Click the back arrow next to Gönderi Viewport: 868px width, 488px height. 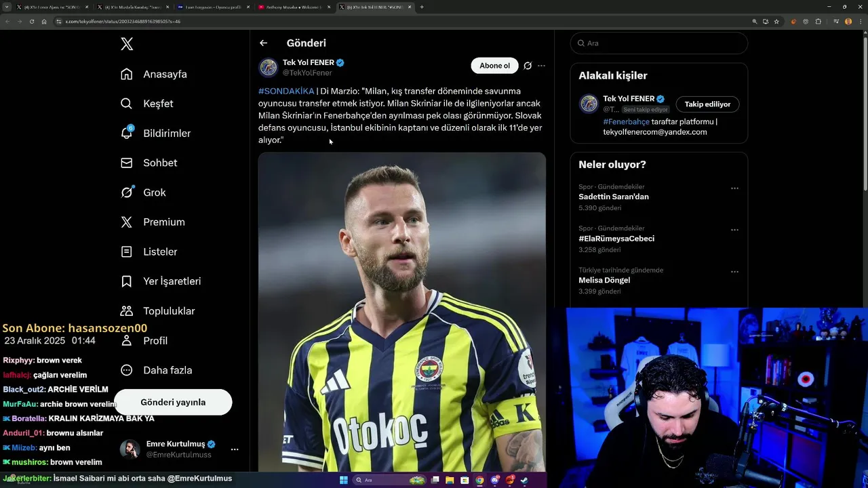tap(263, 43)
